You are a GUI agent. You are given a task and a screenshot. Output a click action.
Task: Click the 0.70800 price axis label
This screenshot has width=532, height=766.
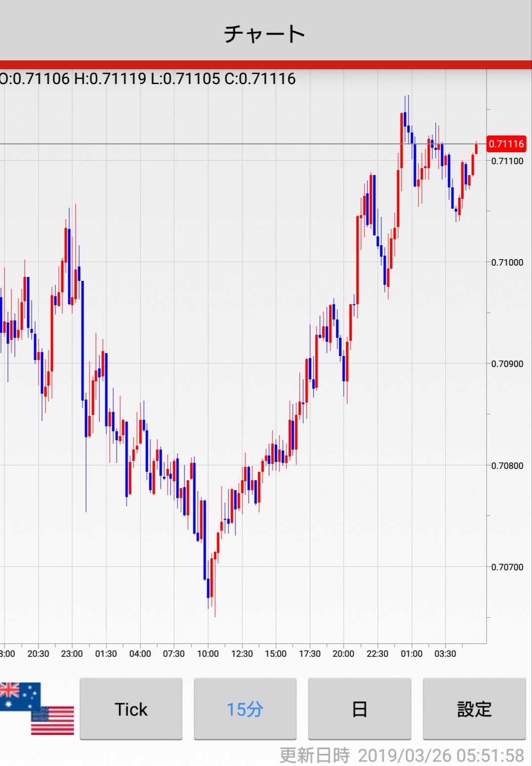pos(507,466)
